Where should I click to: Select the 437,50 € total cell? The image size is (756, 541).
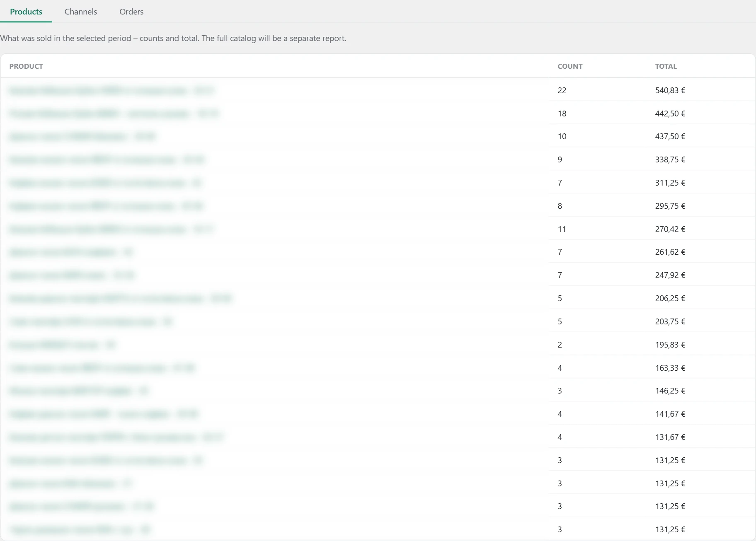pyautogui.click(x=670, y=136)
